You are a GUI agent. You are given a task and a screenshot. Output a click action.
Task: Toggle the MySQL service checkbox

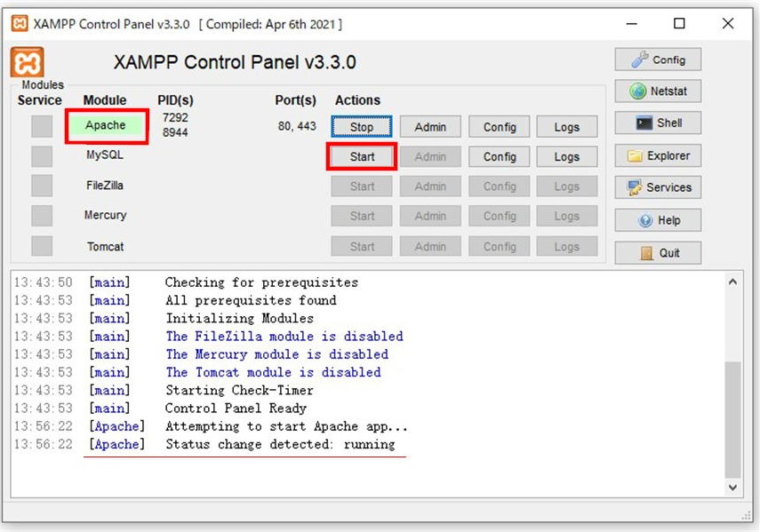click(x=42, y=156)
